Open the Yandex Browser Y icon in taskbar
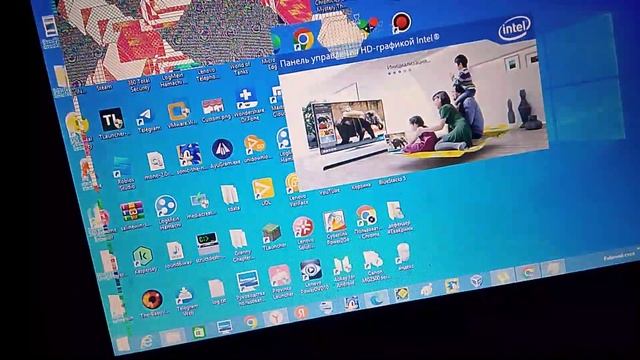 (x=276, y=317)
